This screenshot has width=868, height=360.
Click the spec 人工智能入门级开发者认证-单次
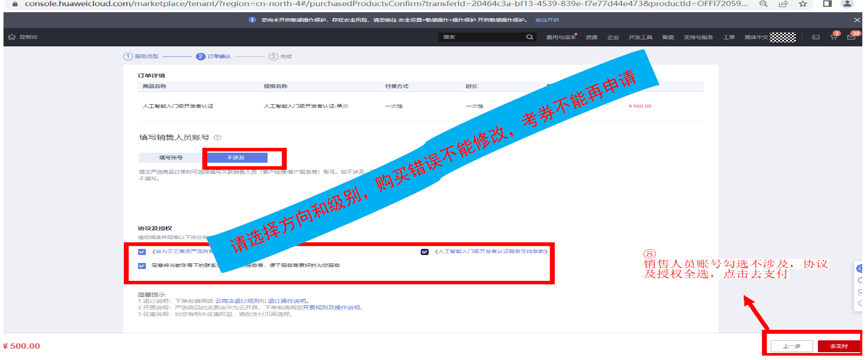[x=306, y=106]
